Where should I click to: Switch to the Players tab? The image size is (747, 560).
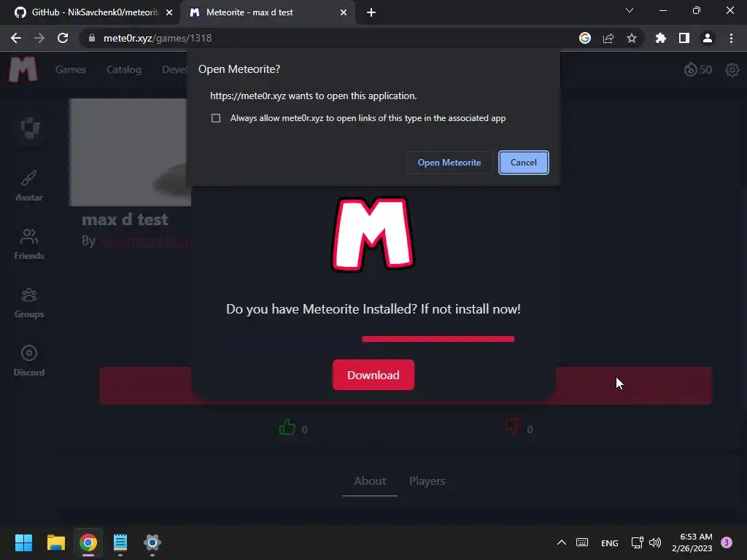pyautogui.click(x=427, y=481)
